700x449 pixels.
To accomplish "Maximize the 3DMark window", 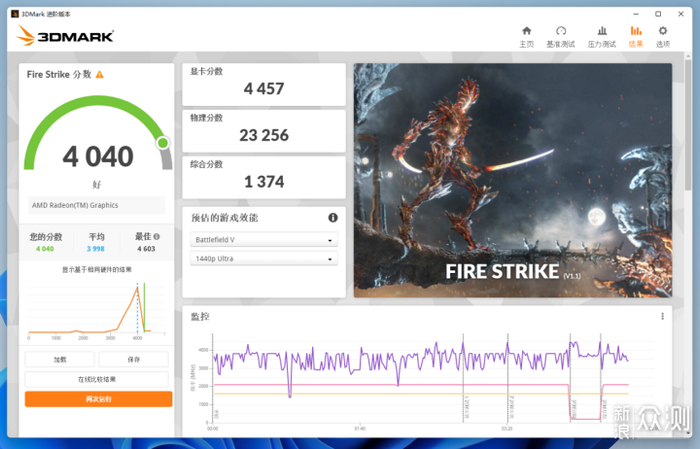I will click(658, 14).
